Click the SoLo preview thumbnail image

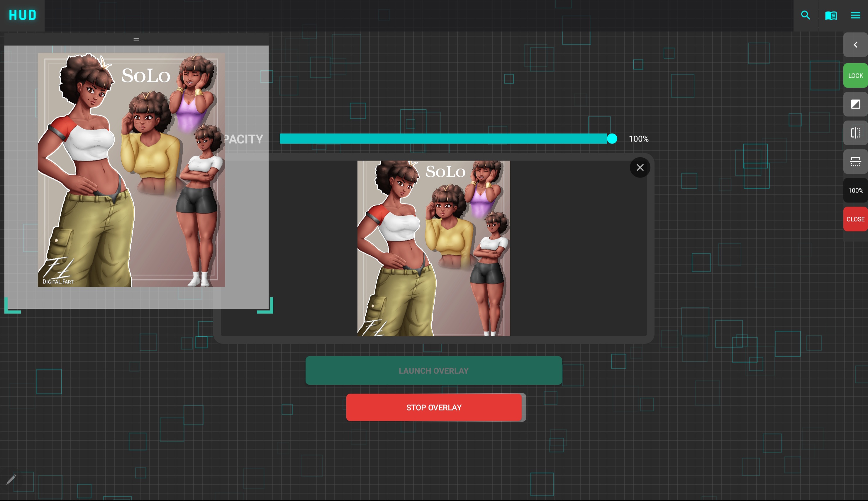433,248
